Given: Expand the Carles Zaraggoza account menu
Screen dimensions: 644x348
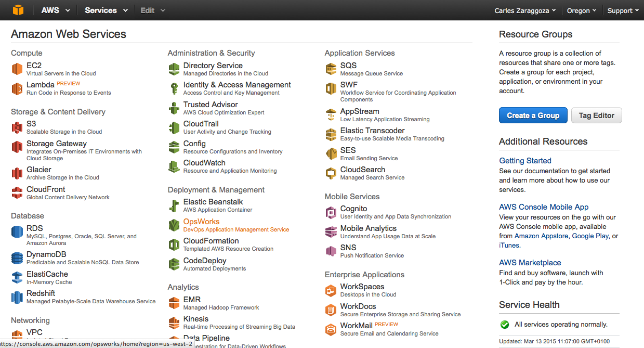Looking at the screenshot, I should click(525, 10).
